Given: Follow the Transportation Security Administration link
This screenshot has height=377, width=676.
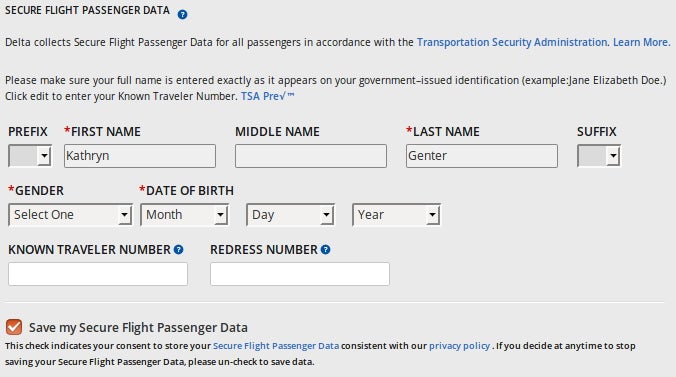Looking at the screenshot, I should (x=512, y=42).
